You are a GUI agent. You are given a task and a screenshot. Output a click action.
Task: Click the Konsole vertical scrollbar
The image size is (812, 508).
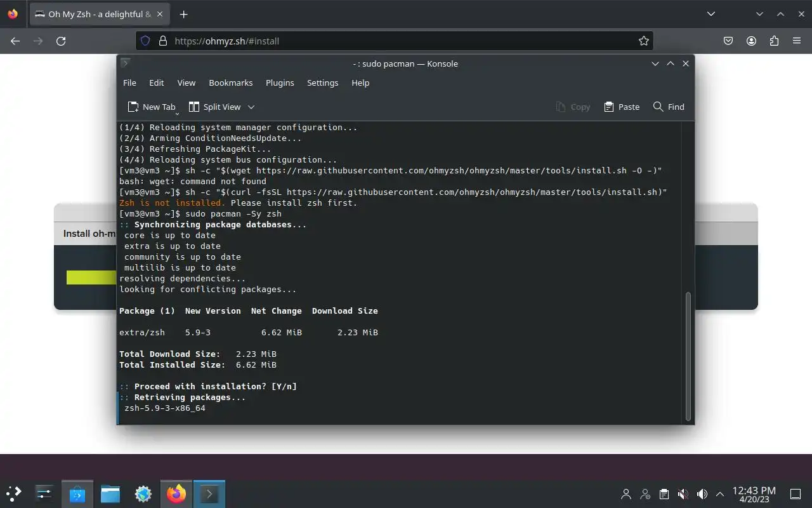(688, 356)
